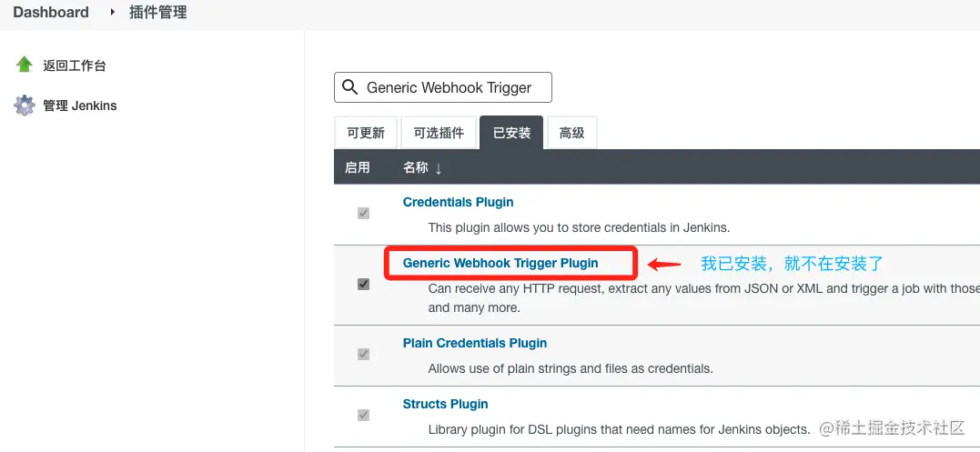The image size is (980, 452).
Task: Toggle the Generic Webhook Trigger Plugin checkbox
Action: click(x=363, y=284)
